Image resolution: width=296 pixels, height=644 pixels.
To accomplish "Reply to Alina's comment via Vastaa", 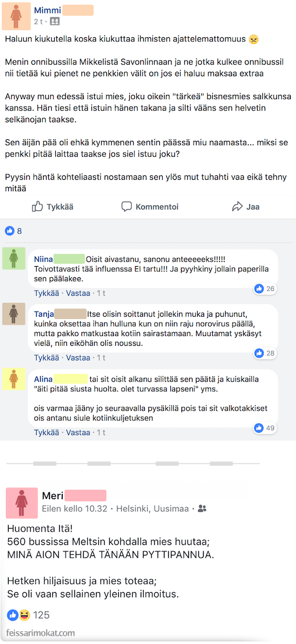I will (x=78, y=433).
